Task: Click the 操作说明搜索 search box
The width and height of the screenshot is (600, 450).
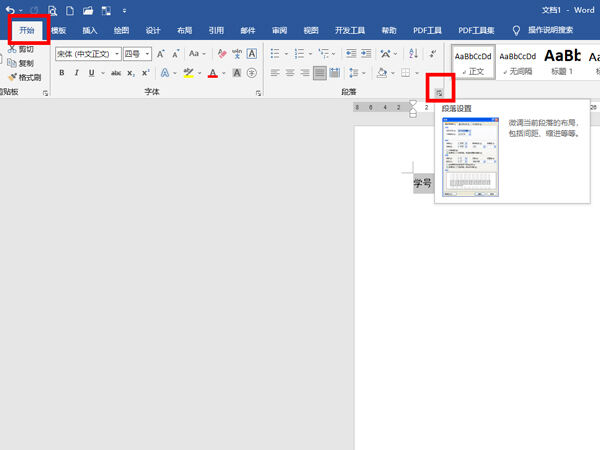Action: point(550,30)
